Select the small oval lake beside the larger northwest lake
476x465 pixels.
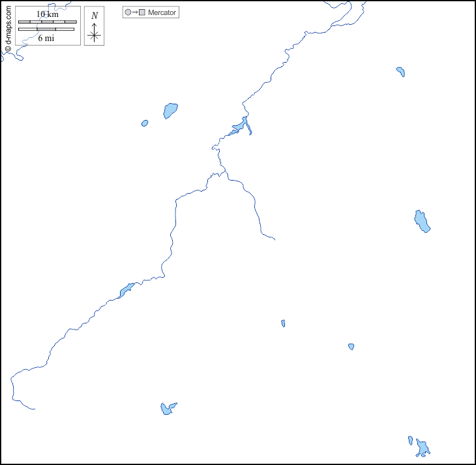tap(145, 123)
